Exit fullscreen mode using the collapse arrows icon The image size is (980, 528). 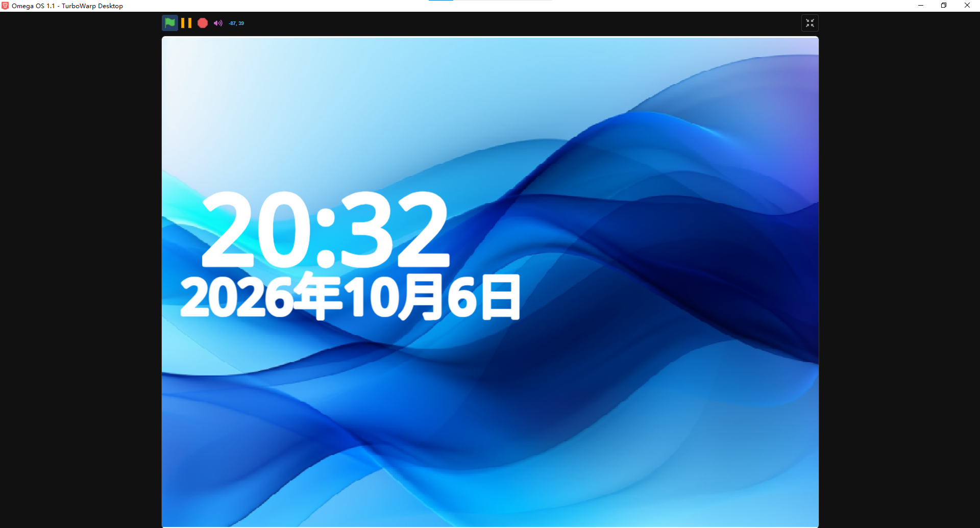point(810,23)
